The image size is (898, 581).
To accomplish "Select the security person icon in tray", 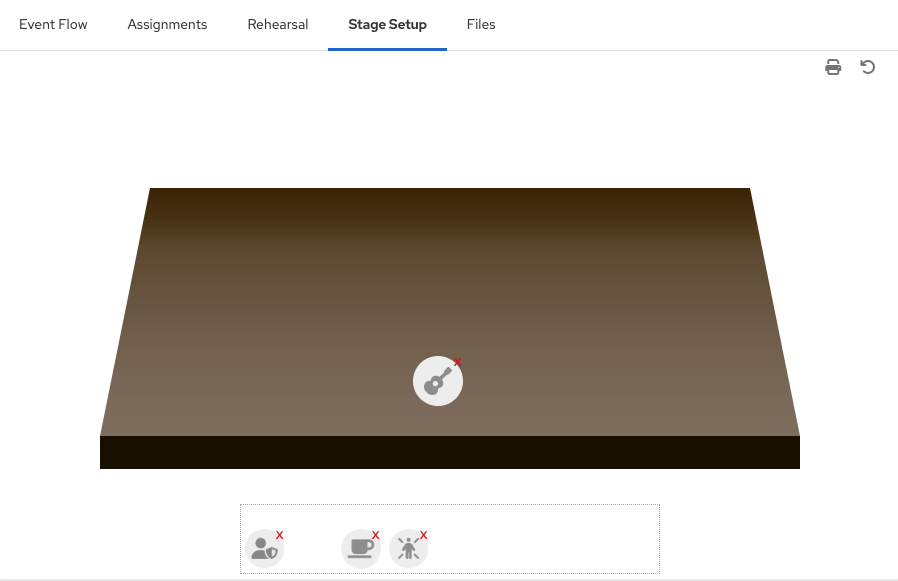I will pyautogui.click(x=264, y=549).
